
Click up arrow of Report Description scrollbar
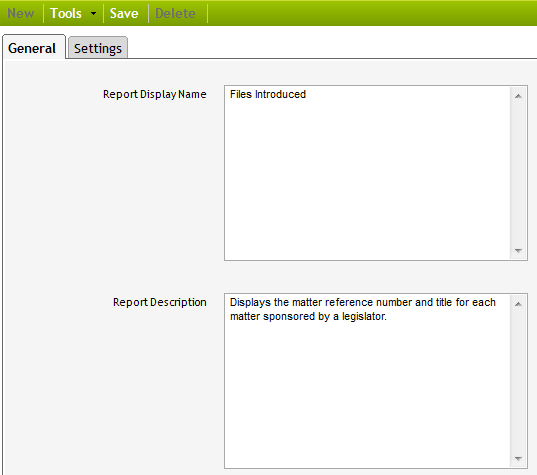[518, 304]
